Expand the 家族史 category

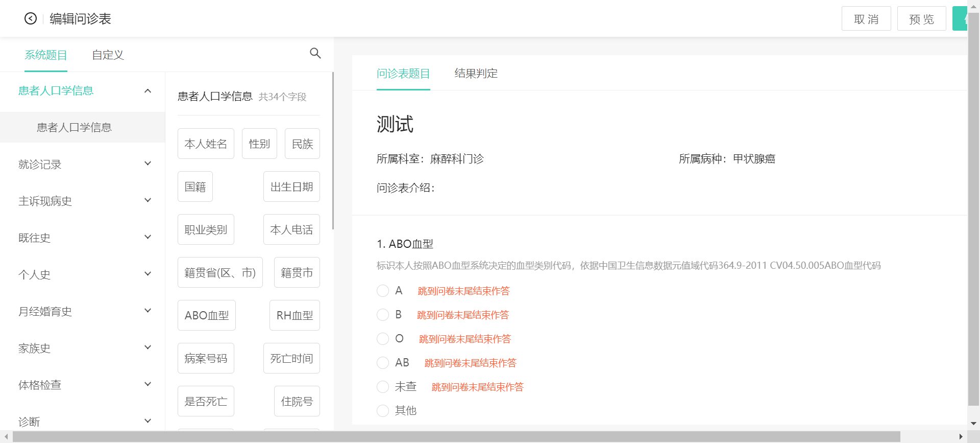pos(83,348)
